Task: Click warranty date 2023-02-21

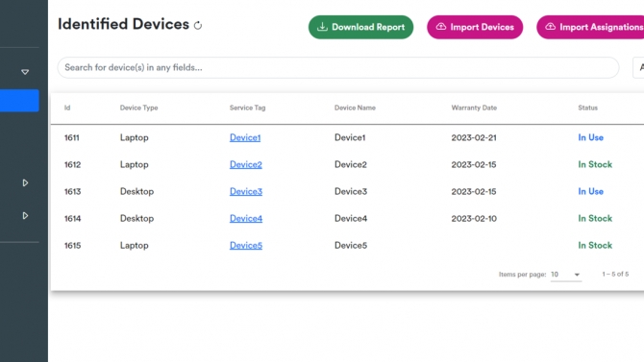Action: 474,137
